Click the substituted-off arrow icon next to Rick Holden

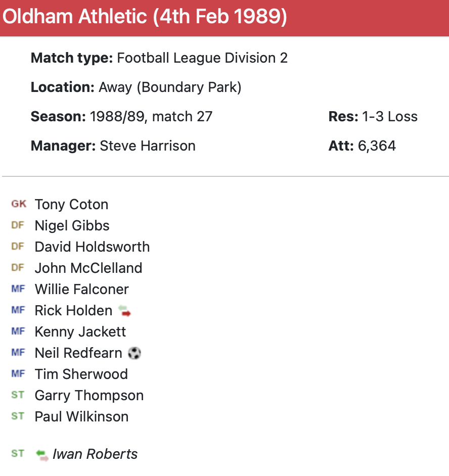click(x=124, y=311)
